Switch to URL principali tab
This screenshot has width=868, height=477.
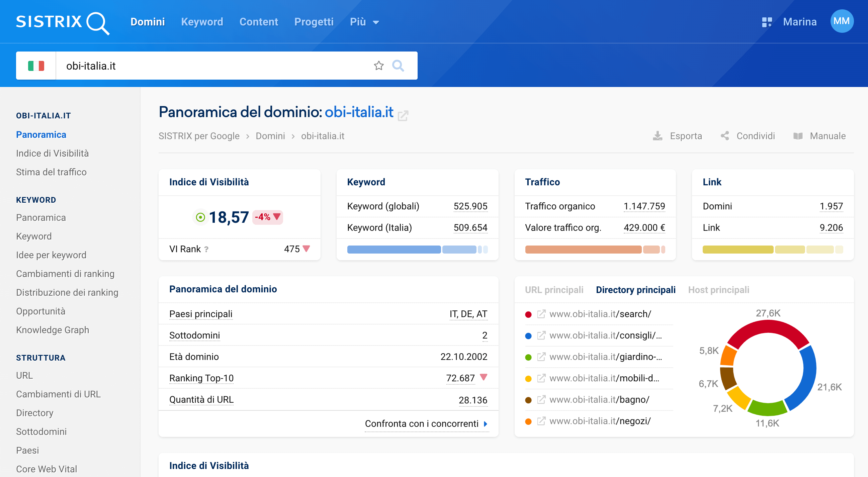(x=554, y=290)
